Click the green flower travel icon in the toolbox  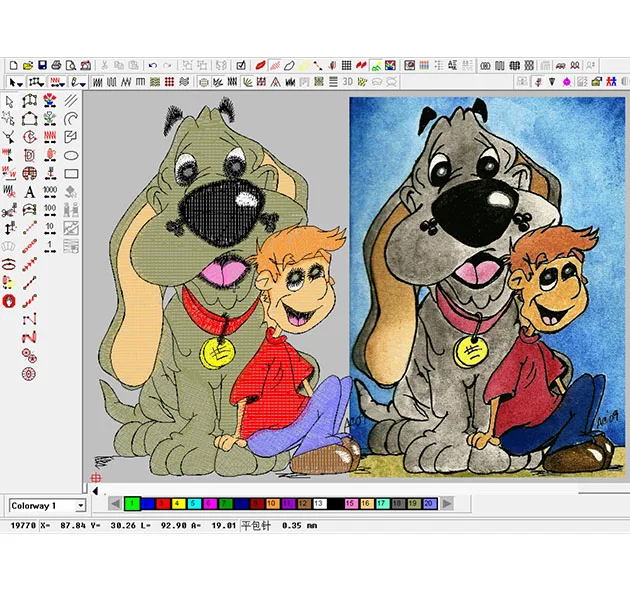click(50, 119)
